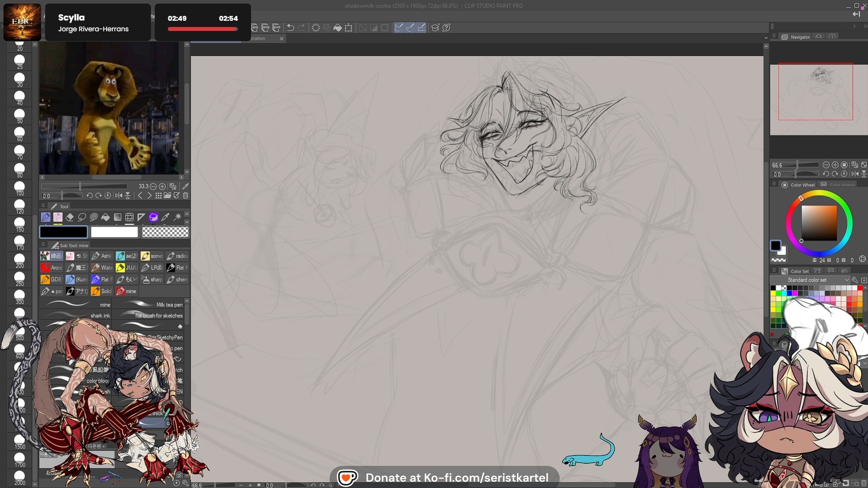868x488 pixels.
Task: Select the transparent color swatch
Action: (x=165, y=232)
